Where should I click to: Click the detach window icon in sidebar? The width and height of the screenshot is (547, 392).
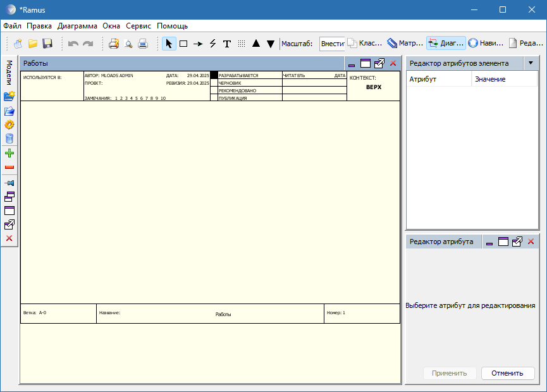click(x=9, y=224)
